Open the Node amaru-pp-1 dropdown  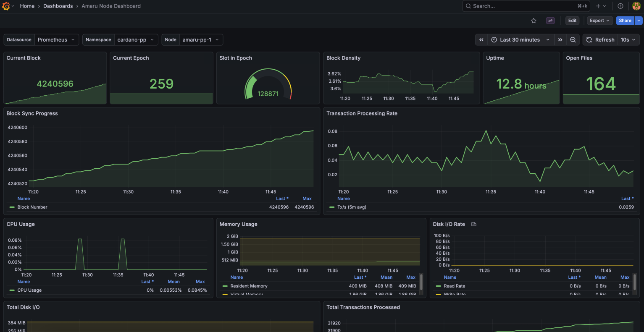coord(201,40)
